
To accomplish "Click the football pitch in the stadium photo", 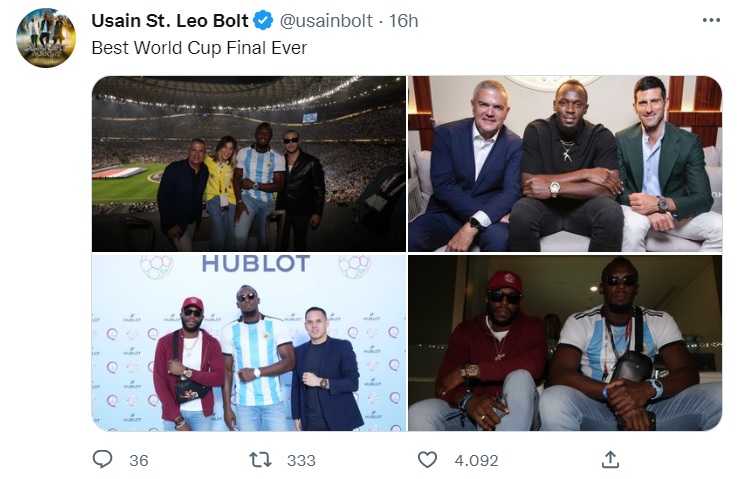I will 125,186.
